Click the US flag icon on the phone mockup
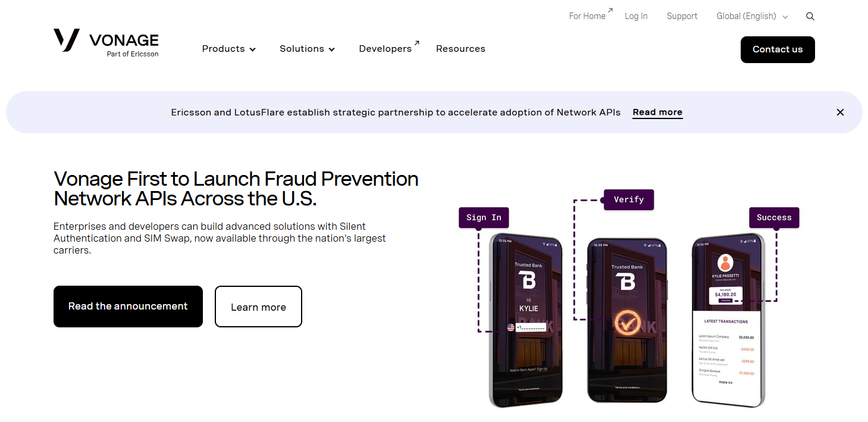 pyautogui.click(x=510, y=326)
